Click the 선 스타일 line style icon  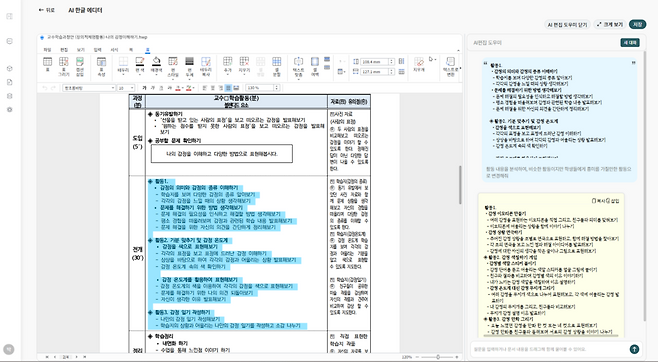[172, 62]
